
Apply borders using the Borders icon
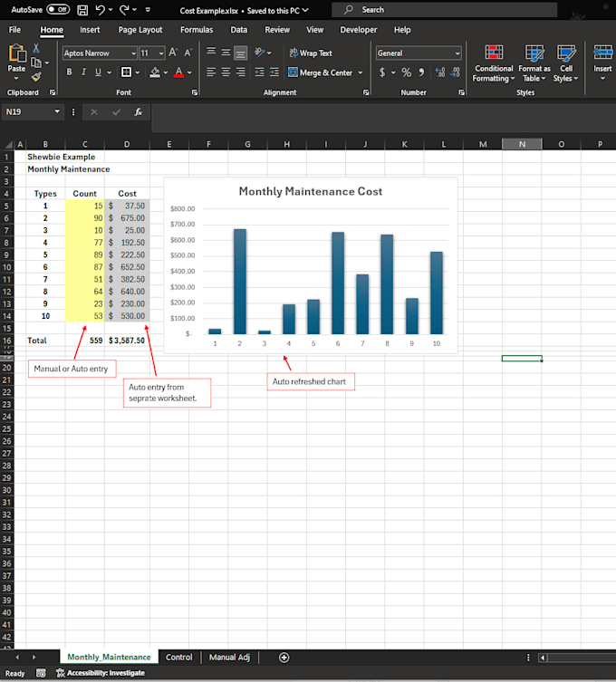pyautogui.click(x=126, y=72)
